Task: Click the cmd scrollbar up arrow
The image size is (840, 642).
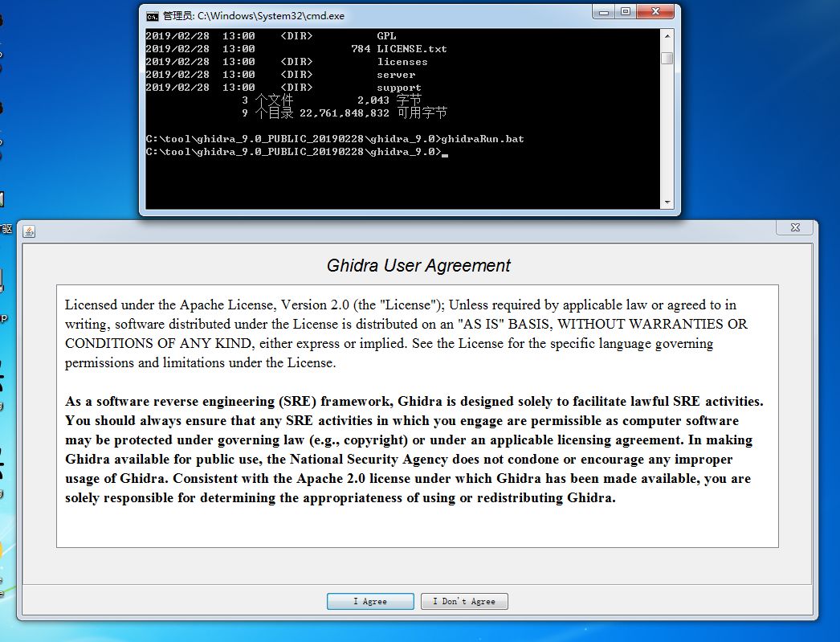Action: tap(667, 36)
